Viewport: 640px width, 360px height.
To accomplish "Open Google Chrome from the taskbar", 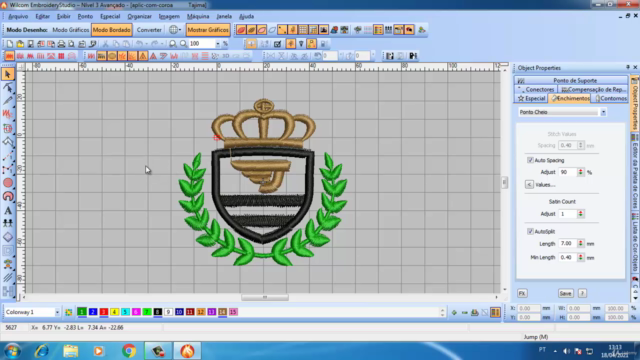I will [129, 351].
